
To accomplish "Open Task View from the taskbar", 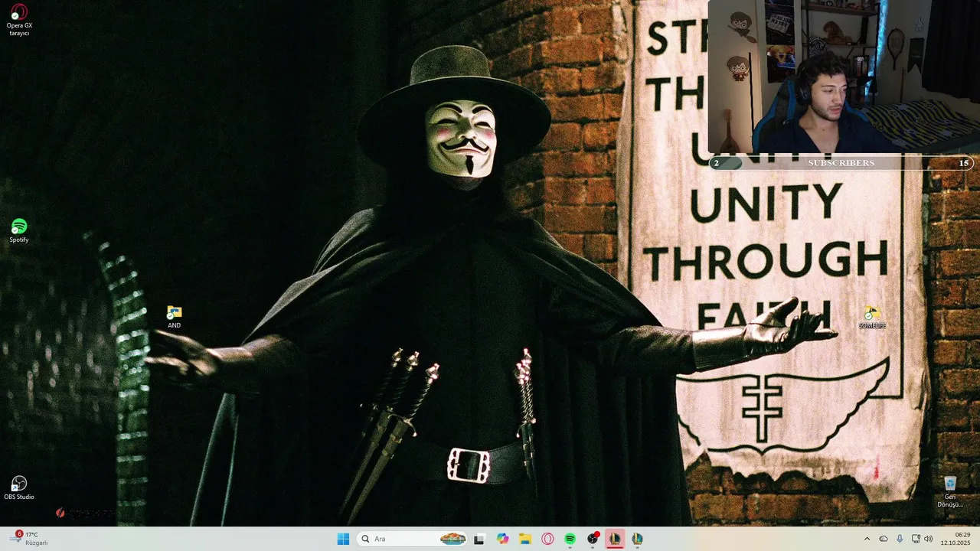I will click(x=479, y=539).
